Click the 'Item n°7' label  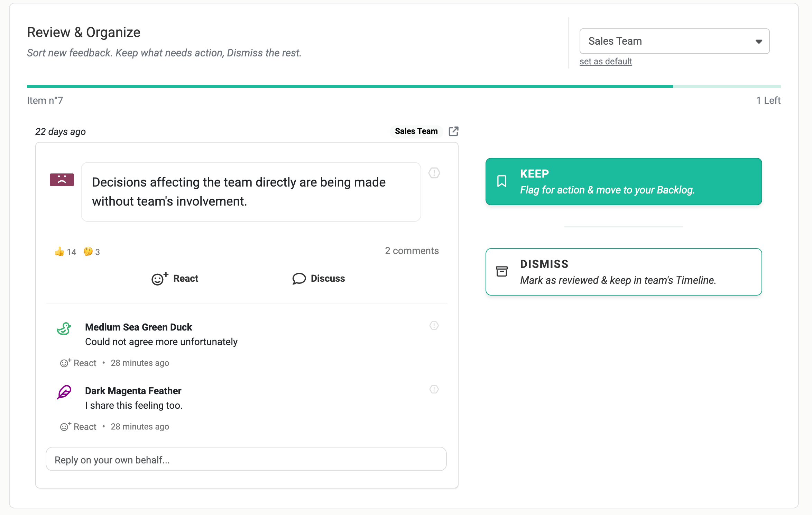pyautogui.click(x=45, y=100)
